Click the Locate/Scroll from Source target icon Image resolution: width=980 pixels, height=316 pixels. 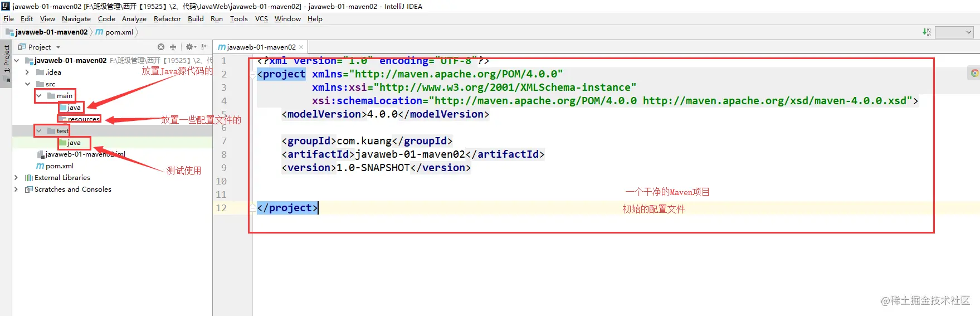[161, 47]
